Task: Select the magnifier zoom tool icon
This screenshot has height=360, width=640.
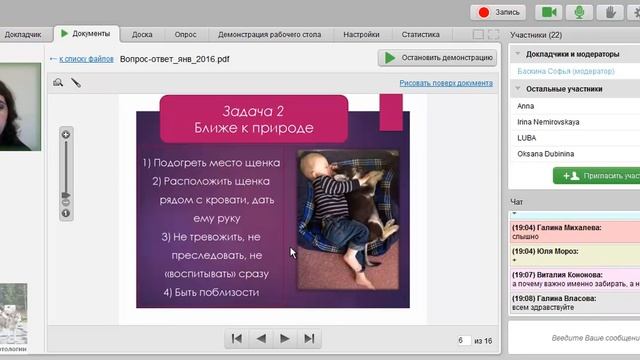Action: click(58, 82)
